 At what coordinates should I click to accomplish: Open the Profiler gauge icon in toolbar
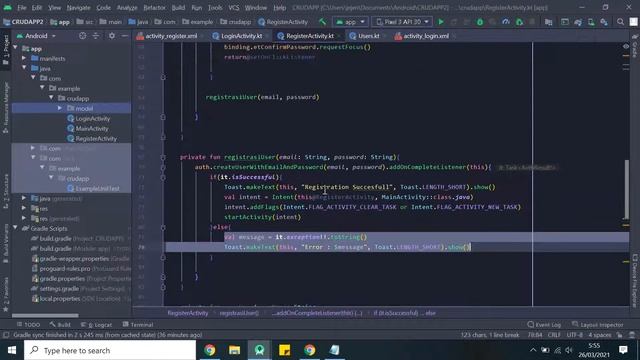pos(506,22)
